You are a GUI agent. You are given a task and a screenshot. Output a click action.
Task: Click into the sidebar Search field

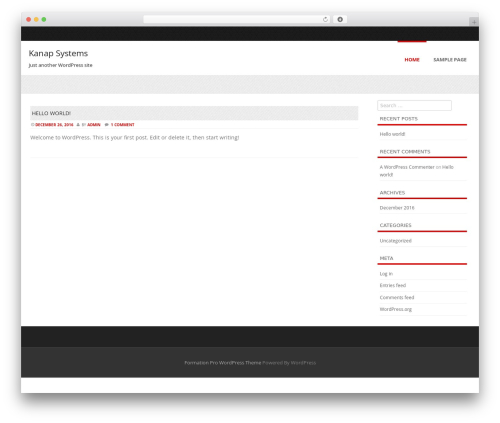(x=414, y=105)
